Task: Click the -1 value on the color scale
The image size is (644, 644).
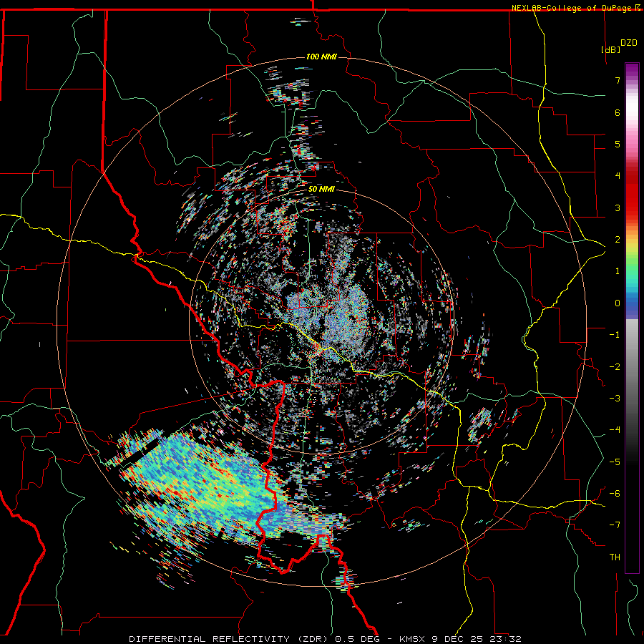Action: point(615,335)
